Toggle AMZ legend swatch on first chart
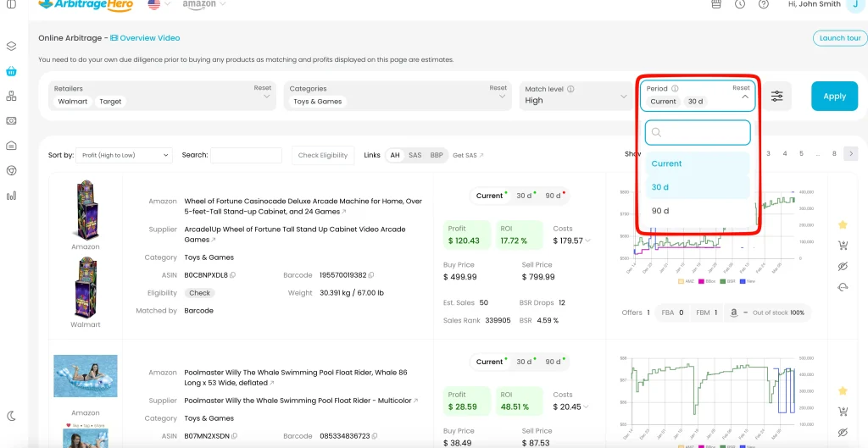Screen dimensions: 868x448 [682, 281]
